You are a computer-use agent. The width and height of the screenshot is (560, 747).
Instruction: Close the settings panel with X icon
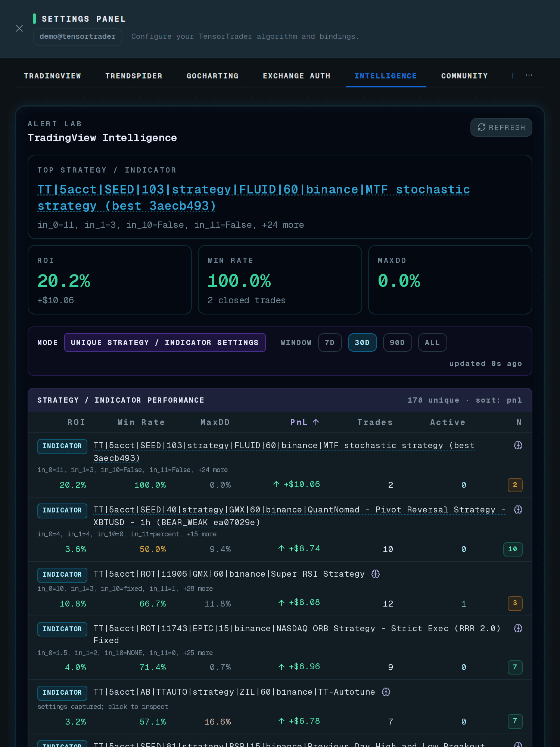pos(19,28)
